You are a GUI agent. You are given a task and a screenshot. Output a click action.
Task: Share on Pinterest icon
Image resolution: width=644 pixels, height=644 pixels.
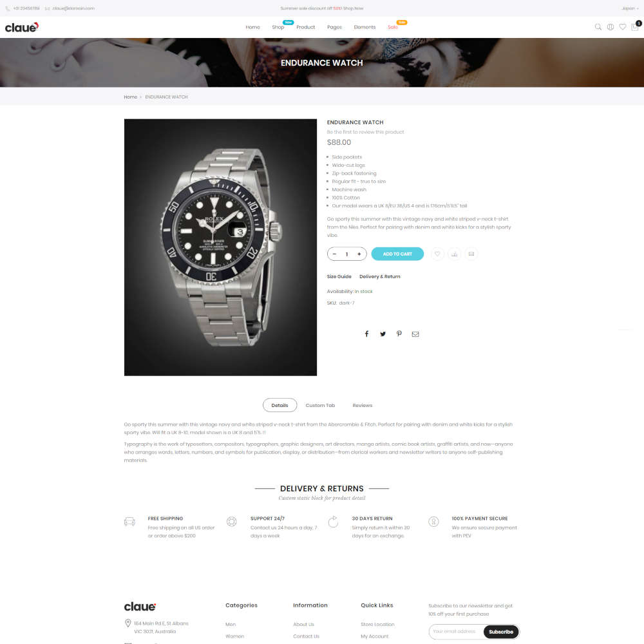399,334
